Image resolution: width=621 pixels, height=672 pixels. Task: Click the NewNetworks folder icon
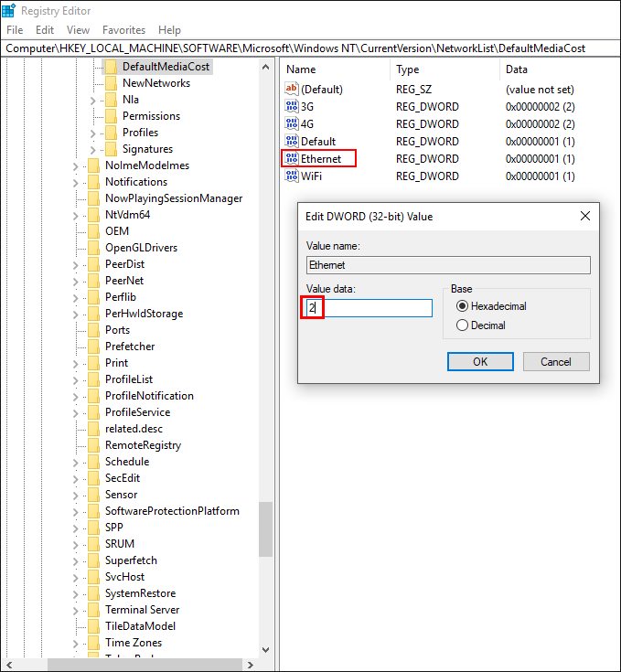[111, 82]
